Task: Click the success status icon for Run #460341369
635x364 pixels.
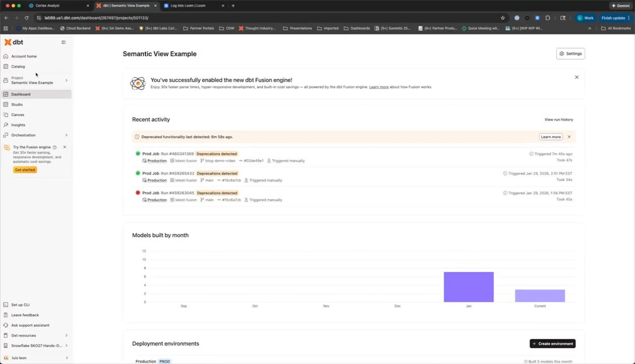Action: 138,154
